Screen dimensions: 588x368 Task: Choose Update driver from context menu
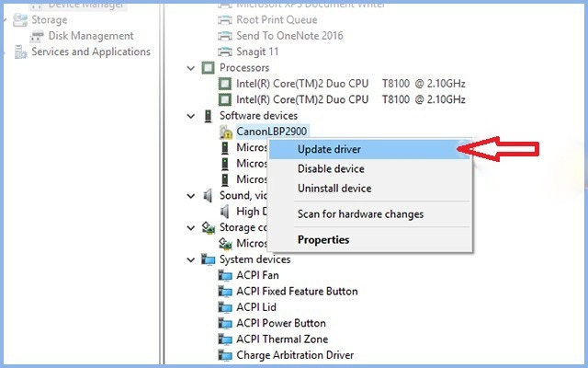[329, 149]
